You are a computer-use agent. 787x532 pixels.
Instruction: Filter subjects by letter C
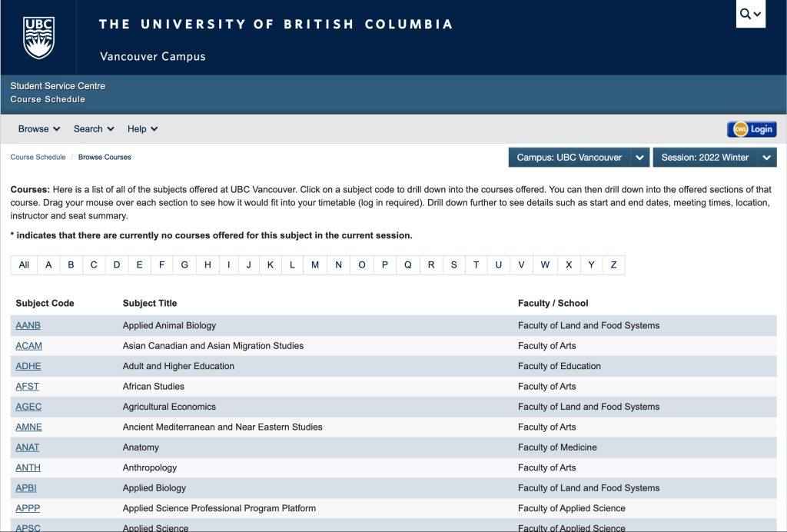(94, 265)
